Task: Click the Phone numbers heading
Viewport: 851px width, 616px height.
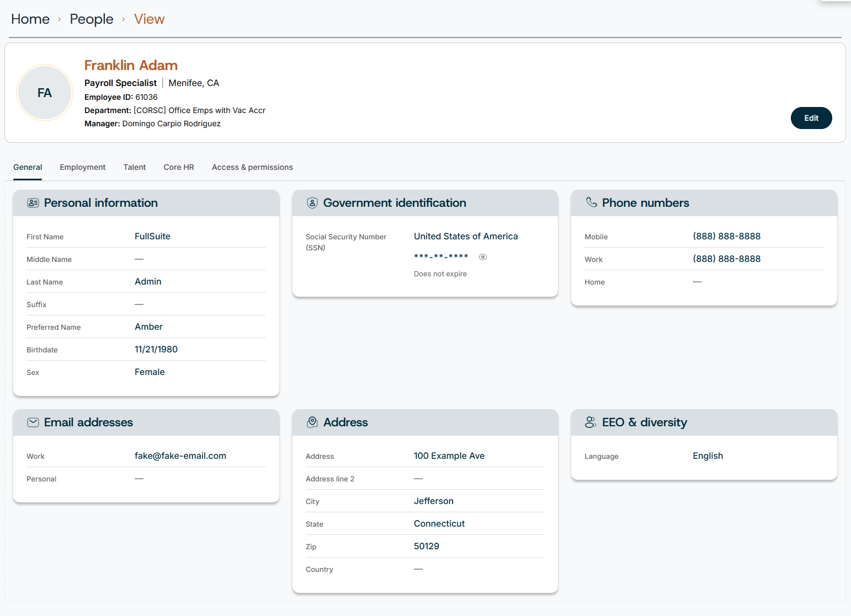Action: (x=646, y=203)
